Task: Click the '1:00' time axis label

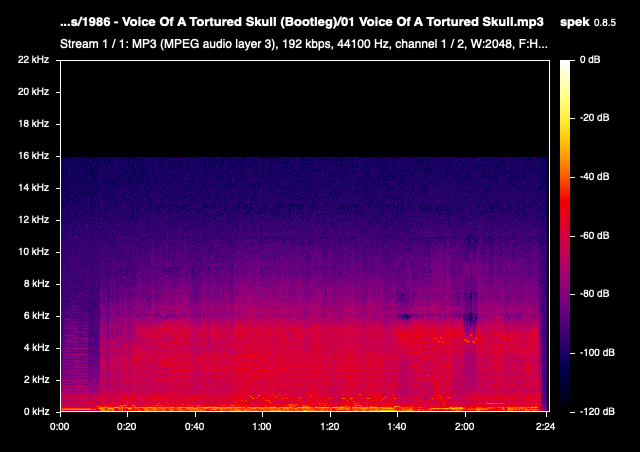Action: pos(262,427)
